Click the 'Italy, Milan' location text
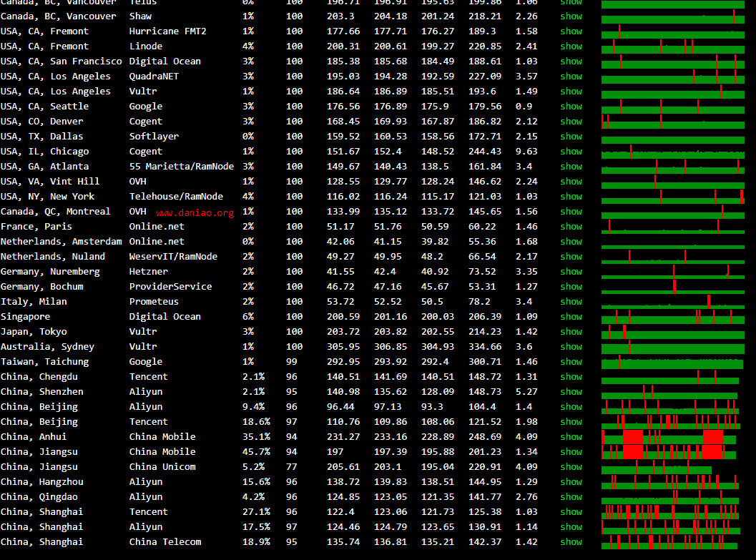Image resolution: width=756 pixels, height=560 pixels. click(34, 301)
